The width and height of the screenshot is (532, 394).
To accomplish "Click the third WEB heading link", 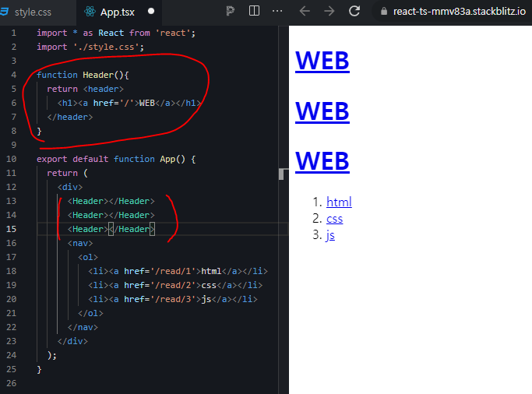I will [322, 161].
